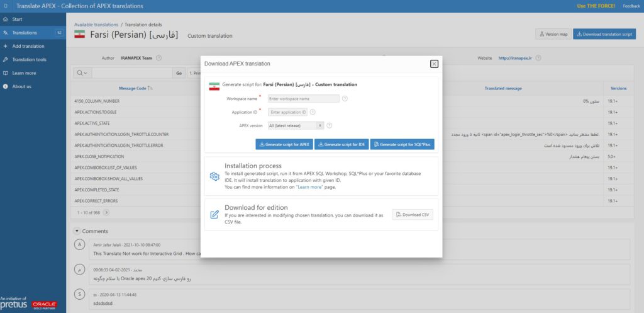Open Translations in the sidebar
644x313 pixels.
click(33, 33)
